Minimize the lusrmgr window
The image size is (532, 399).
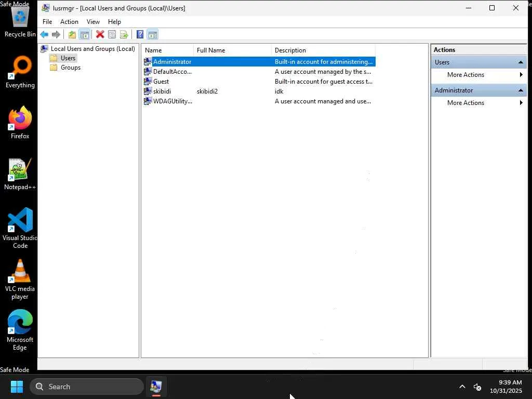[x=469, y=8]
